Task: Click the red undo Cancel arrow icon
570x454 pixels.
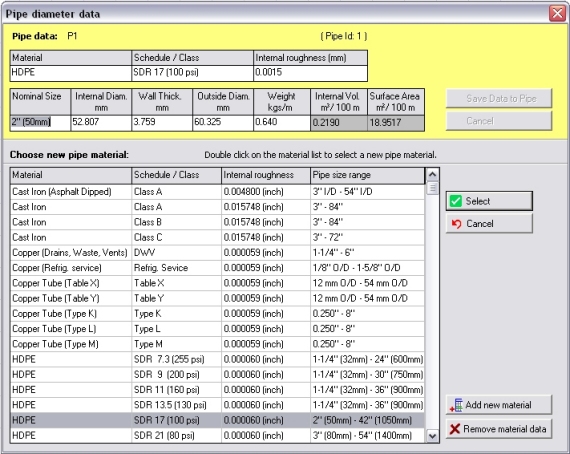Action: pyautogui.click(x=456, y=224)
